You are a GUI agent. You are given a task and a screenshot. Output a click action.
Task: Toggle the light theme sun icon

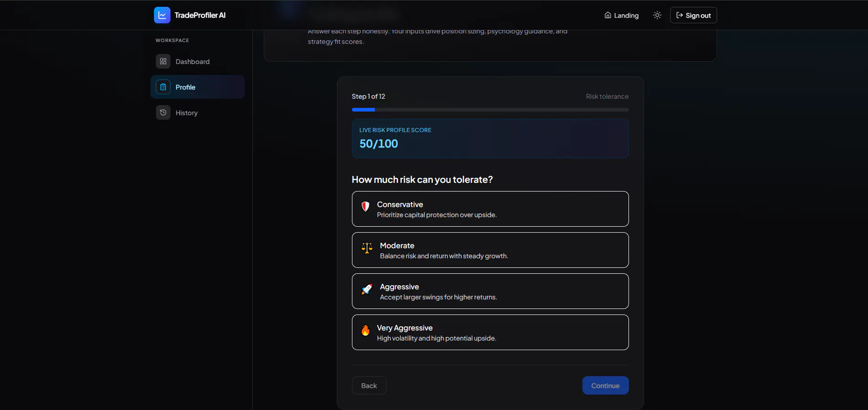[x=657, y=15]
